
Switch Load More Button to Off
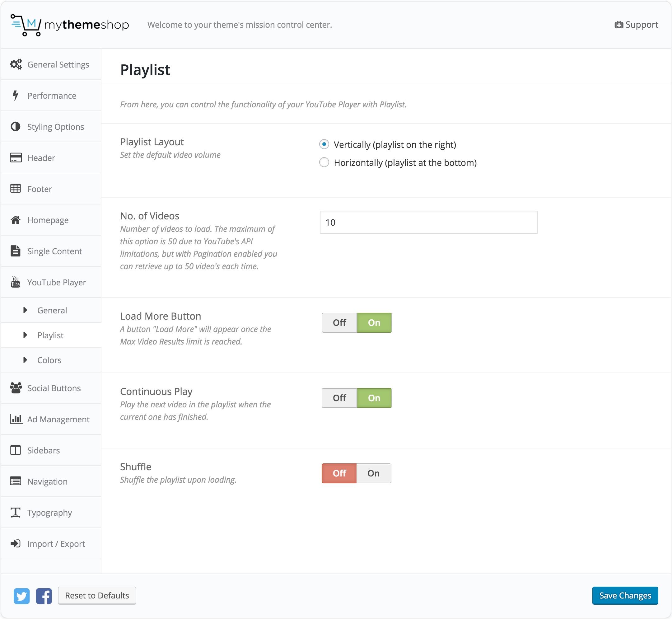(x=339, y=322)
